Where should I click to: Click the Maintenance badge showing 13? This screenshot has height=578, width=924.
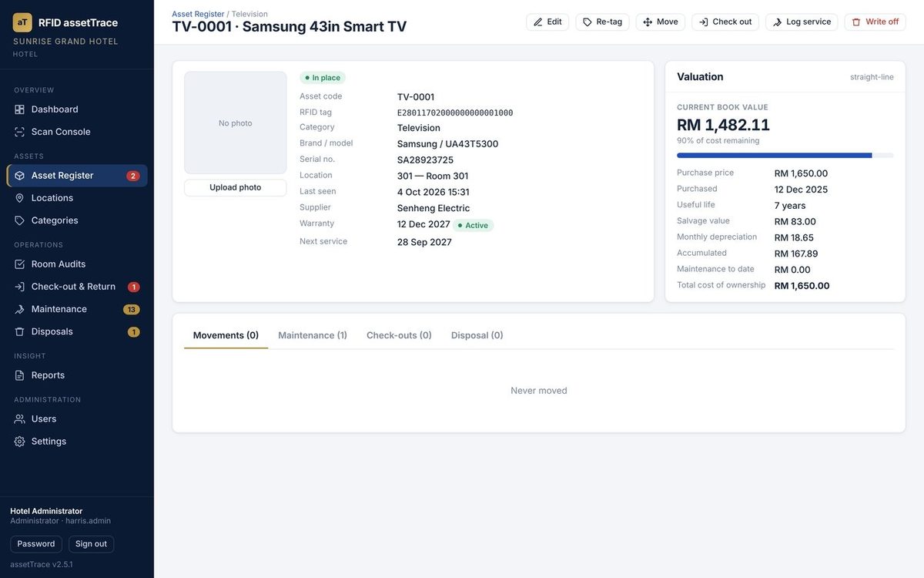coord(132,310)
